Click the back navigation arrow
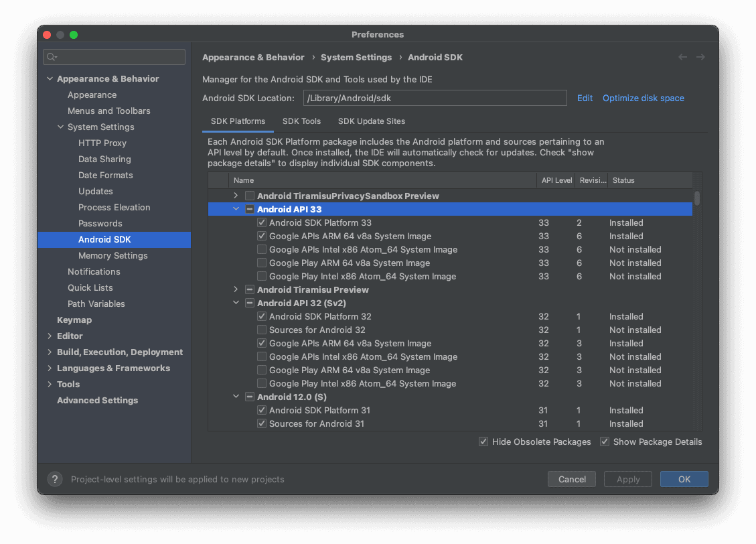The image size is (756, 544). (682, 57)
